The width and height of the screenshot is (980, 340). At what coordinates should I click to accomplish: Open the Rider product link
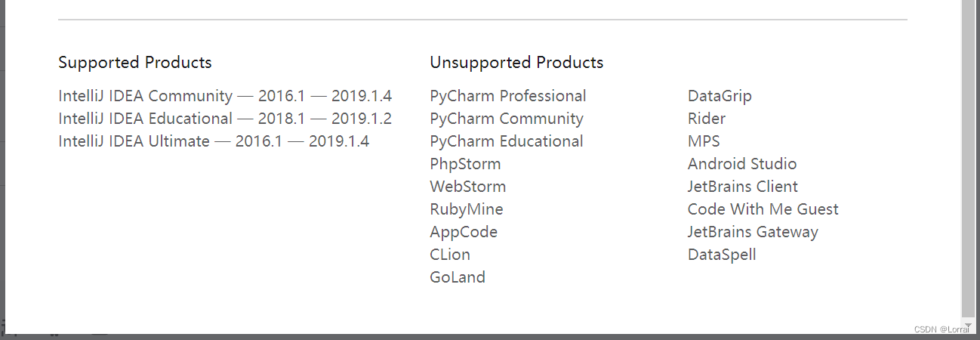(707, 119)
